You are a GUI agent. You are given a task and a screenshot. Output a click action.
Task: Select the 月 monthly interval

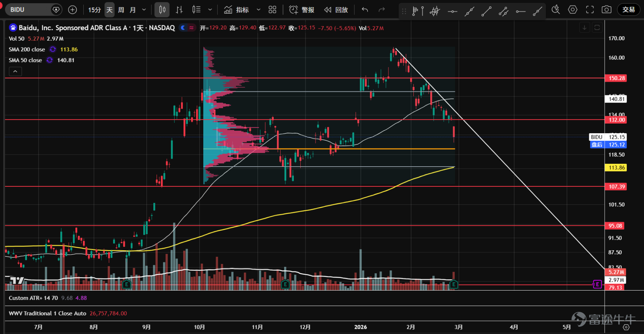pos(133,10)
